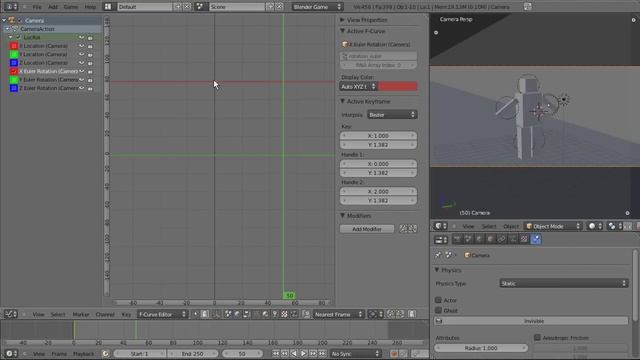Toggle visibility of Z Euler Rotation channel
Image resolution: width=640 pixels, height=360 pixels.
[14, 88]
